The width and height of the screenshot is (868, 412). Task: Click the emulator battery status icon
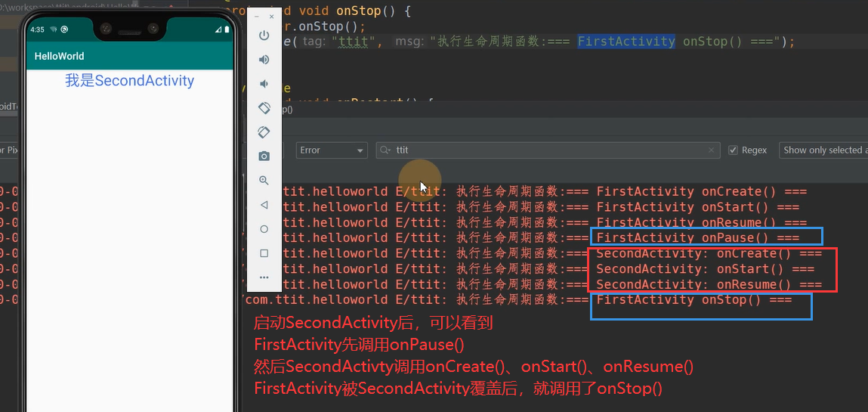tap(227, 29)
